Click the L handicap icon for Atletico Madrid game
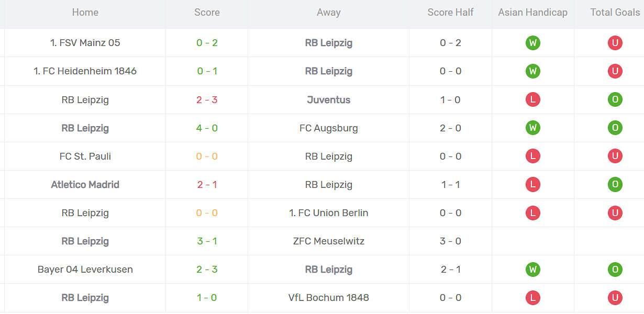Screen dimensions: 644x314 (x=532, y=184)
